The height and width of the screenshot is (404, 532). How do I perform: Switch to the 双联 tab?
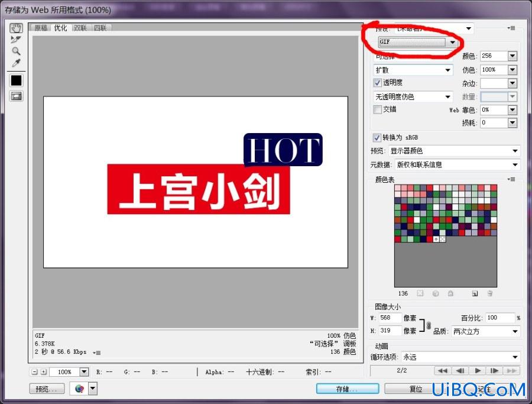point(80,28)
